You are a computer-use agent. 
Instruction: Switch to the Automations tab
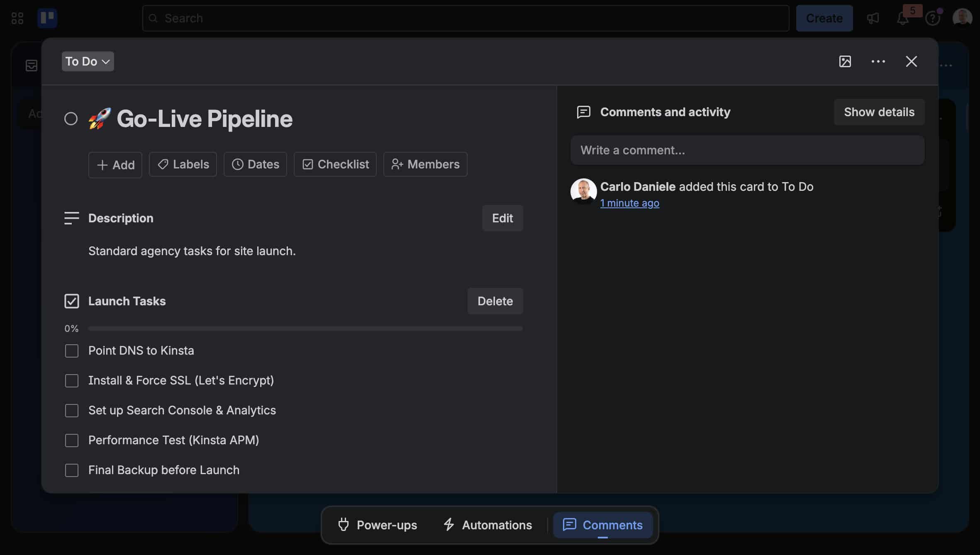pos(488,525)
